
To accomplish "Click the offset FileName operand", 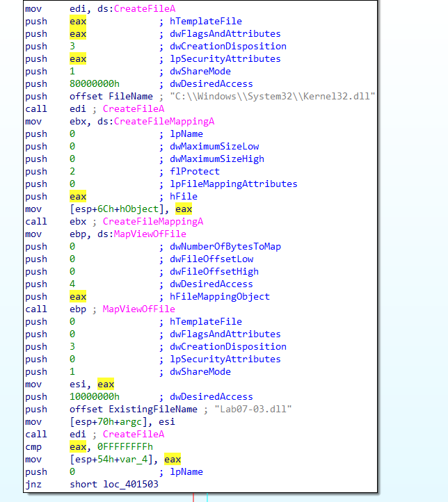I will [x=129, y=96].
